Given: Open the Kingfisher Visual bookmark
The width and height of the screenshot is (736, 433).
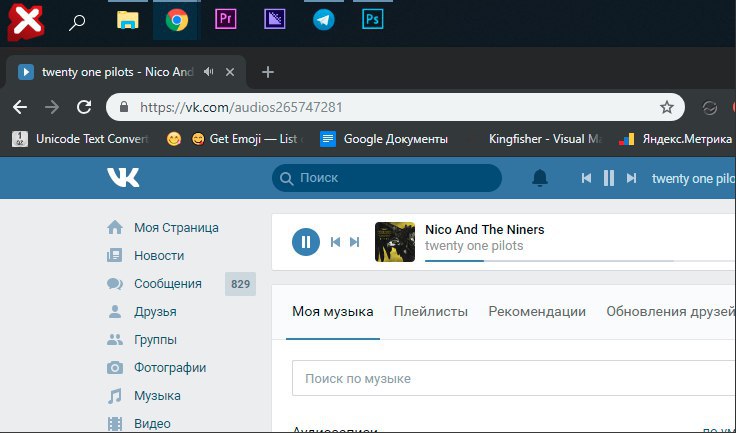Looking at the screenshot, I should pyautogui.click(x=545, y=139).
